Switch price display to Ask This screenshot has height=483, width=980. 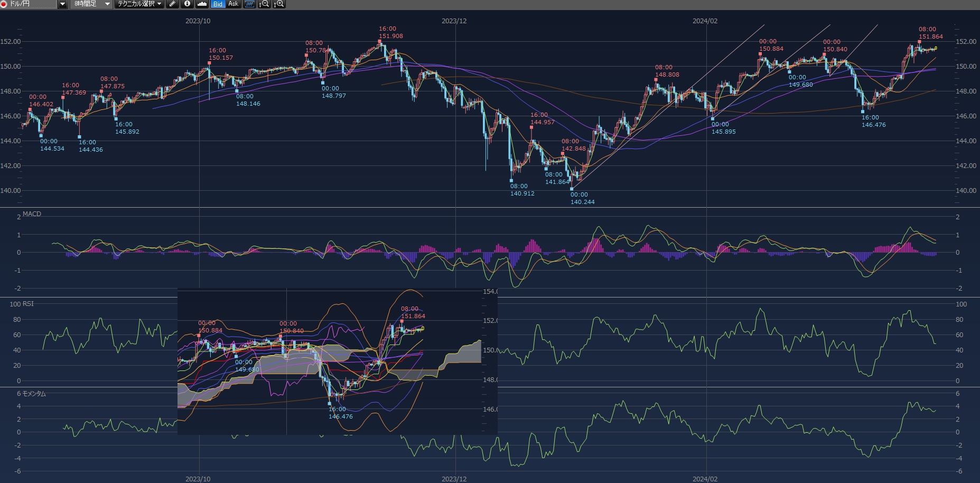pos(233,4)
